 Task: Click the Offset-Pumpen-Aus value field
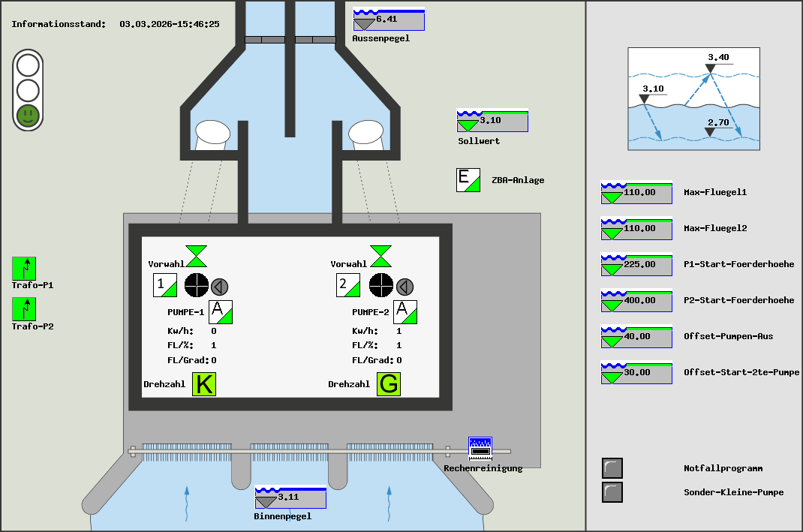point(636,337)
